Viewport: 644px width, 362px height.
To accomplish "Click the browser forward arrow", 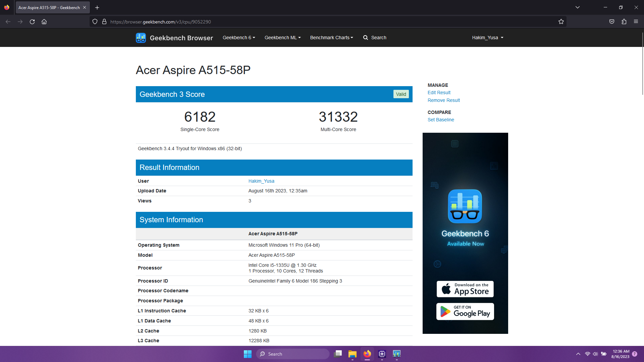I will pyautogui.click(x=20, y=22).
